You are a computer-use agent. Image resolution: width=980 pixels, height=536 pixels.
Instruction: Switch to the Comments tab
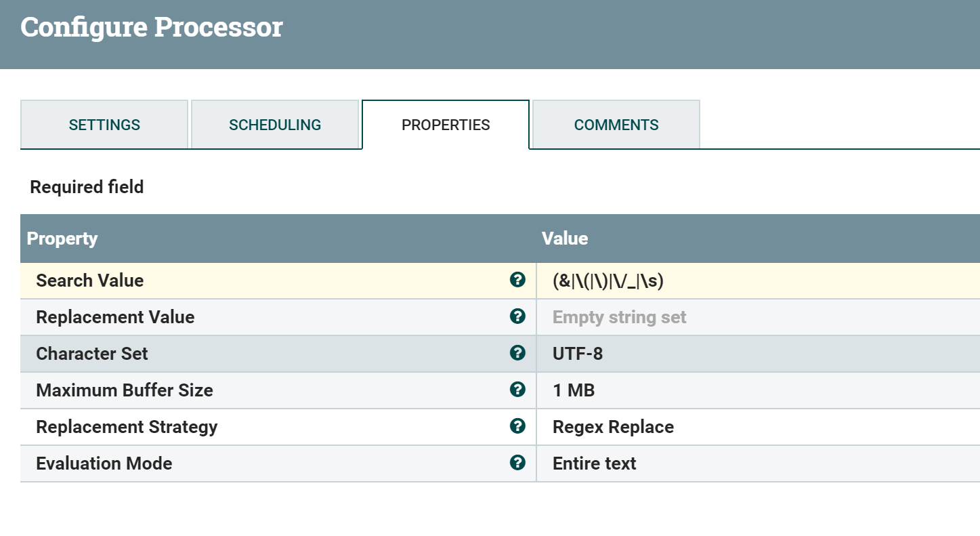point(616,125)
